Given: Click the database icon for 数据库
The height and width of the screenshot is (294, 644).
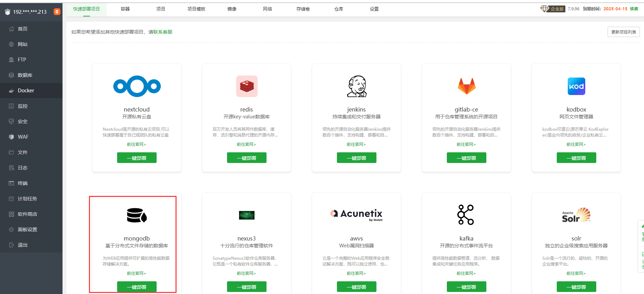Looking at the screenshot, I should 11,75.
